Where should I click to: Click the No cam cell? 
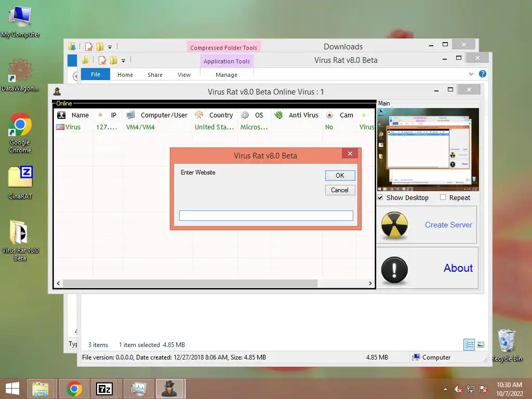click(329, 127)
